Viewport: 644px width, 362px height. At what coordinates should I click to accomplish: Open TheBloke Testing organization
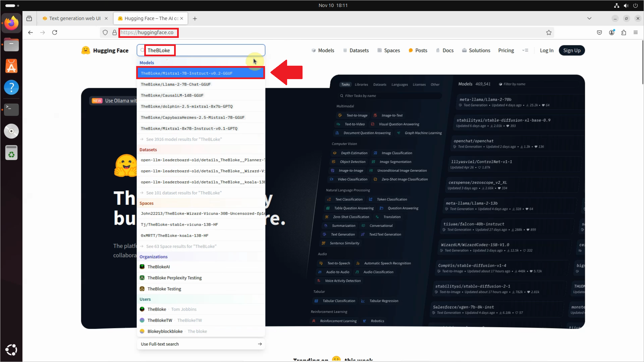tap(201, 289)
